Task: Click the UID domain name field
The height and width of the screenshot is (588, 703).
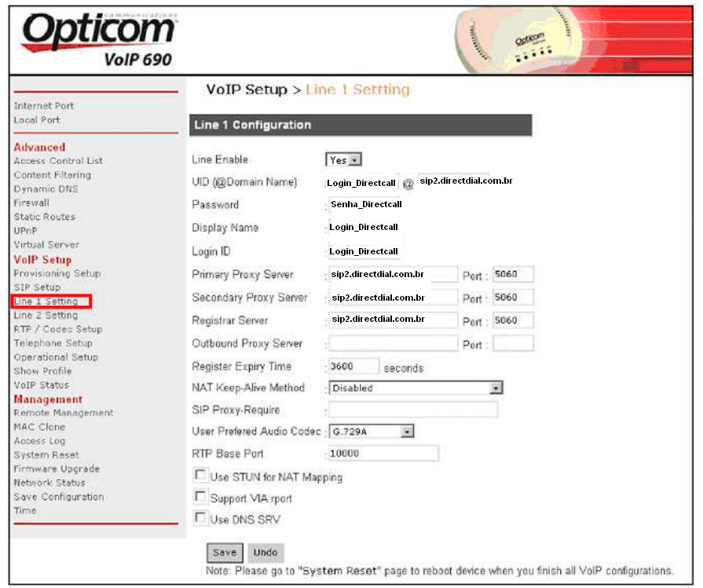Action: click(467, 181)
